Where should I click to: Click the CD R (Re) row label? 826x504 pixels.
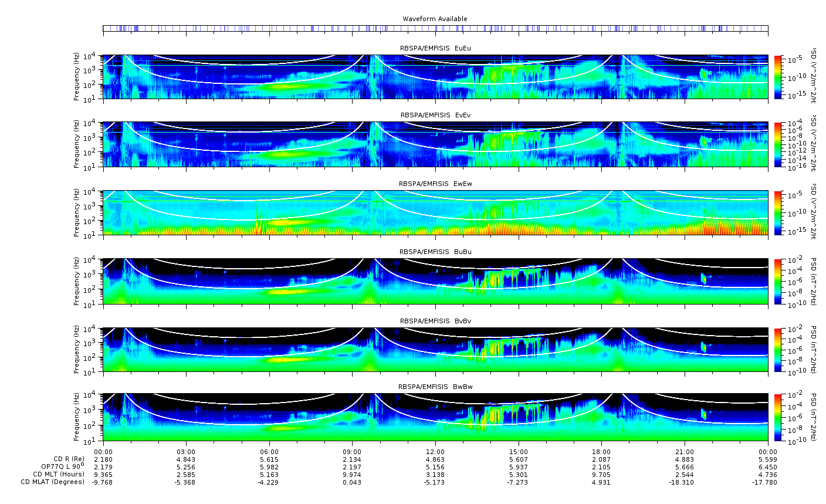coord(69,459)
